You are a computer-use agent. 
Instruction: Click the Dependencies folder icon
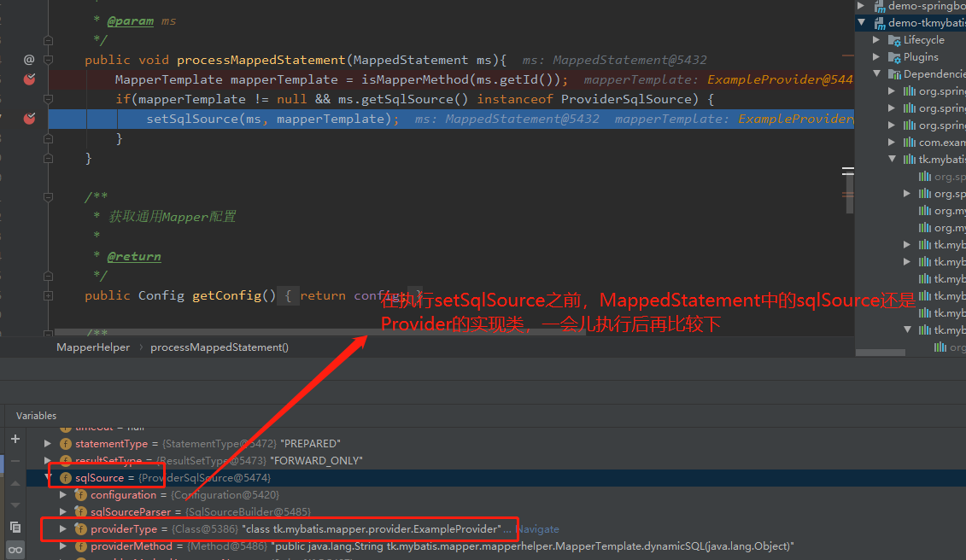tap(894, 74)
